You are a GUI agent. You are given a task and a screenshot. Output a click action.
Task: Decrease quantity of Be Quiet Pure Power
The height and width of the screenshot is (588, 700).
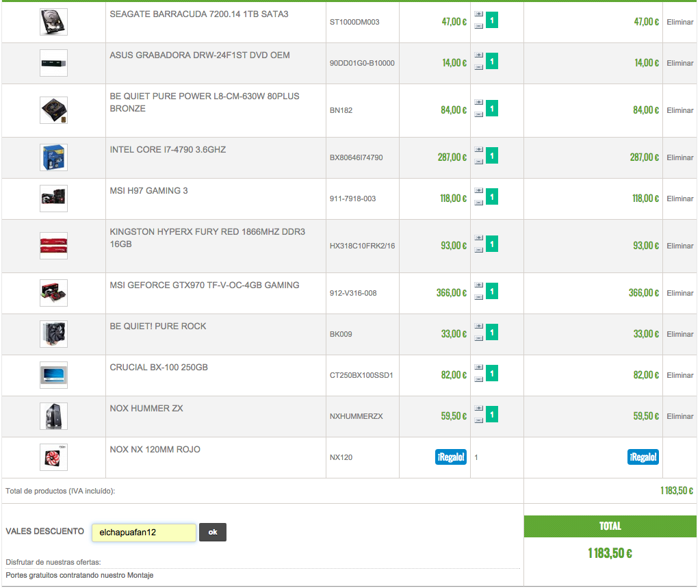click(x=478, y=115)
